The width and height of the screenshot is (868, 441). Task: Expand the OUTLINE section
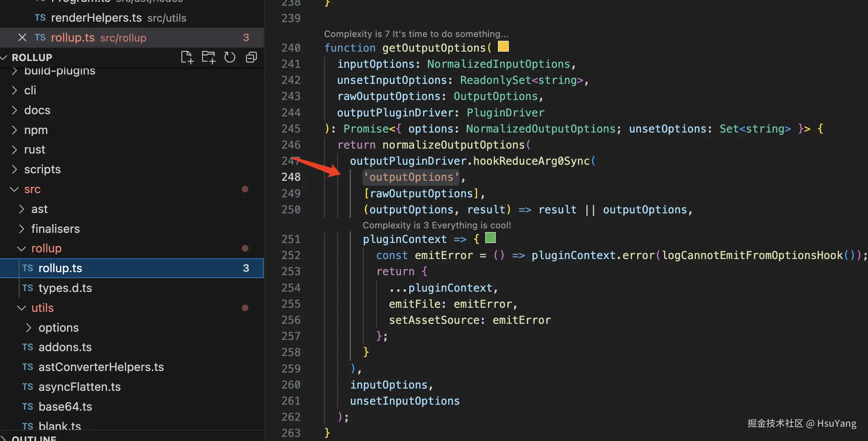[x=34, y=438]
